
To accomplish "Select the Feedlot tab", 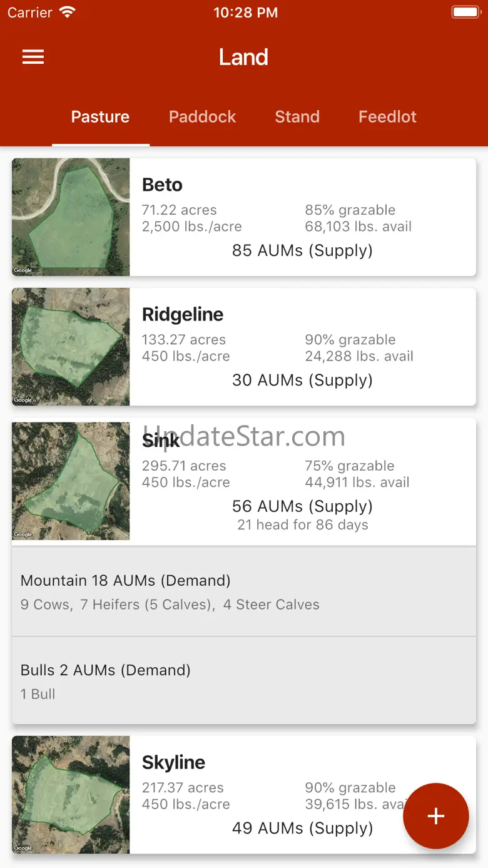I will pos(387,117).
